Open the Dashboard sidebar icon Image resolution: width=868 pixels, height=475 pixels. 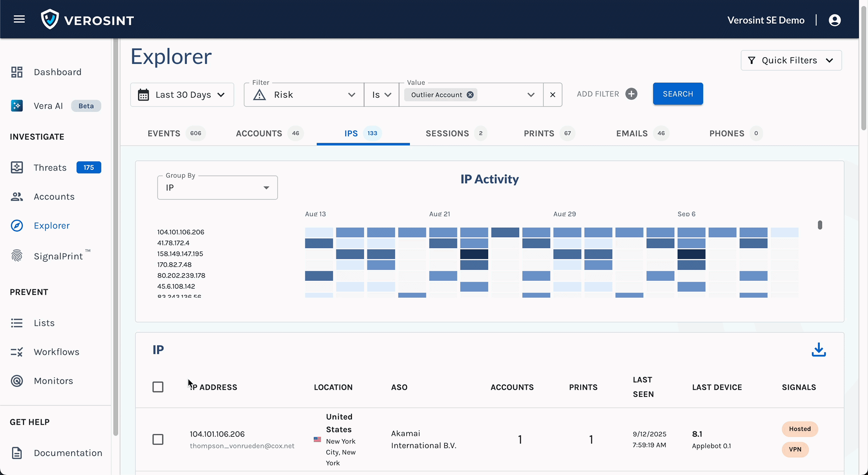[16, 72]
